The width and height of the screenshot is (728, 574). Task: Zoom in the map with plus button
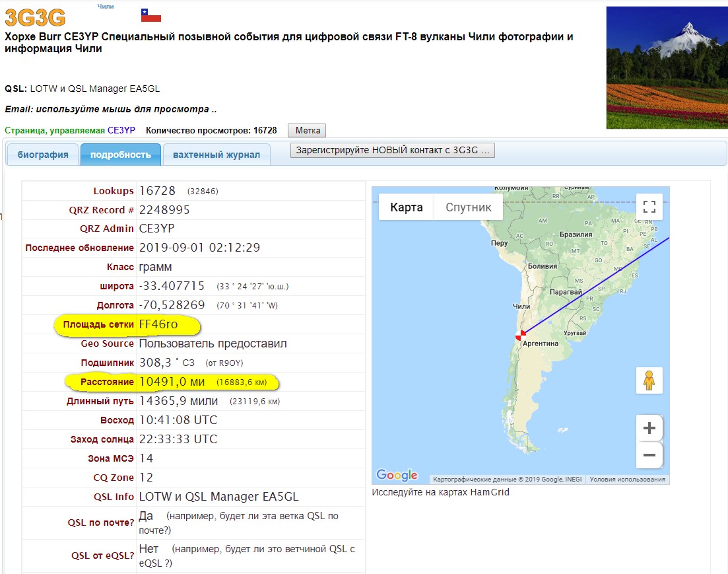pos(649,428)
